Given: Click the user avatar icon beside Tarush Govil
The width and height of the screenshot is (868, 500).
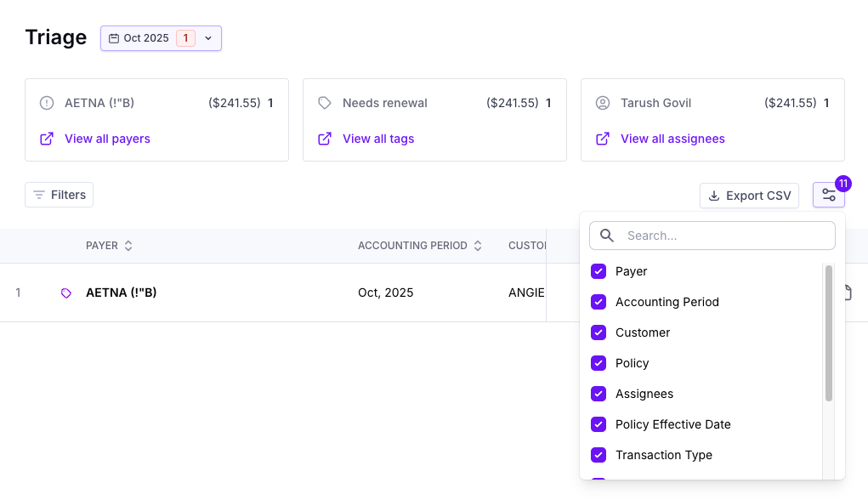Looking at the screenshot, I should coord(602,103).
